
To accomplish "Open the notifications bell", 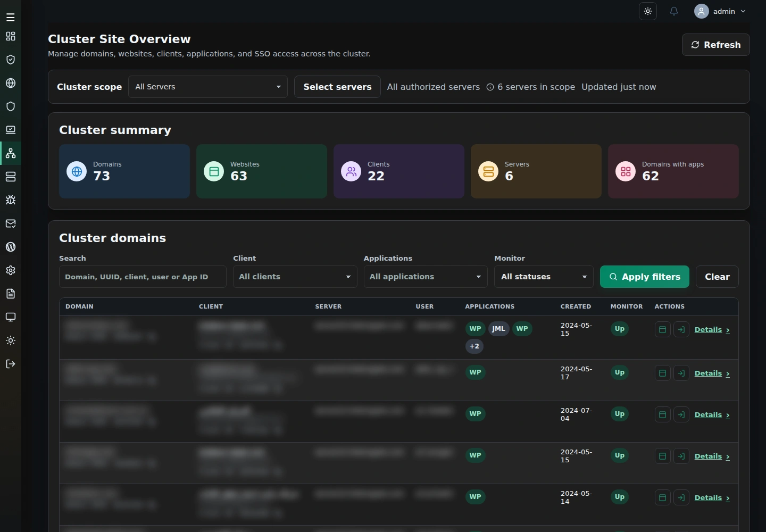I will (674, 11).
